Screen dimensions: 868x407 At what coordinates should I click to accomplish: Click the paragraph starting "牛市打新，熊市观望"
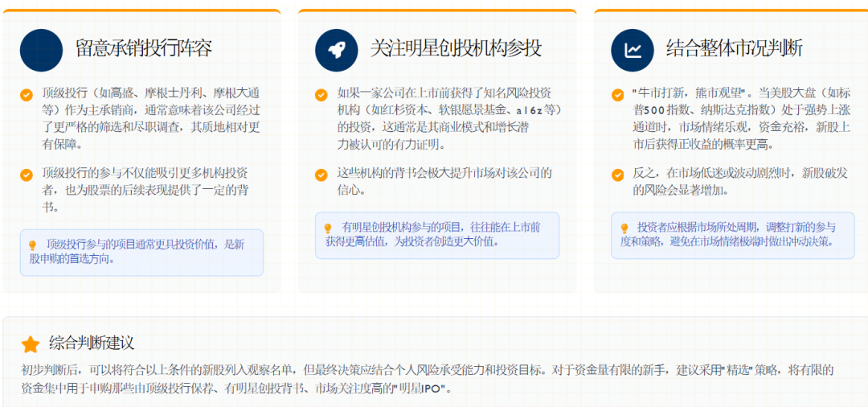pyautogui.click(x=742, y=118)
